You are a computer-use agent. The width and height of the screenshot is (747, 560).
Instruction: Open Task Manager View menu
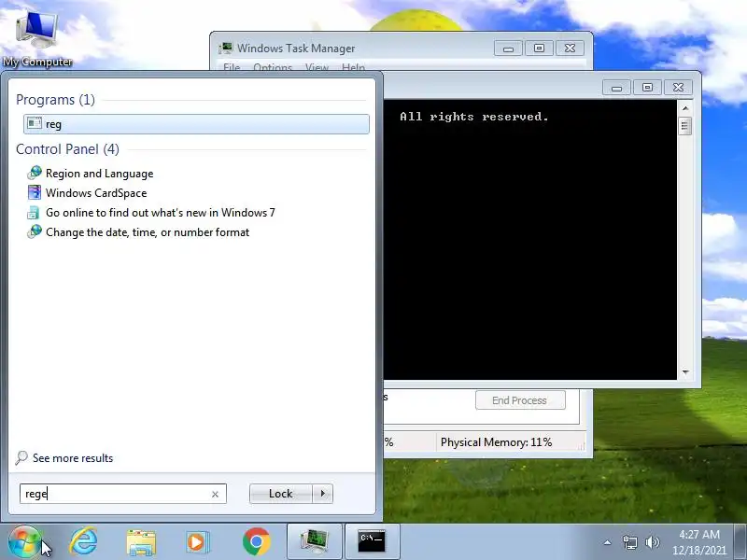[317, 67]
